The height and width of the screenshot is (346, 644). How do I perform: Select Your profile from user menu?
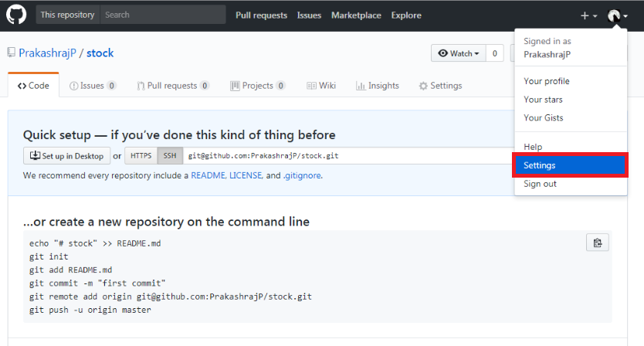coord(546,81)
